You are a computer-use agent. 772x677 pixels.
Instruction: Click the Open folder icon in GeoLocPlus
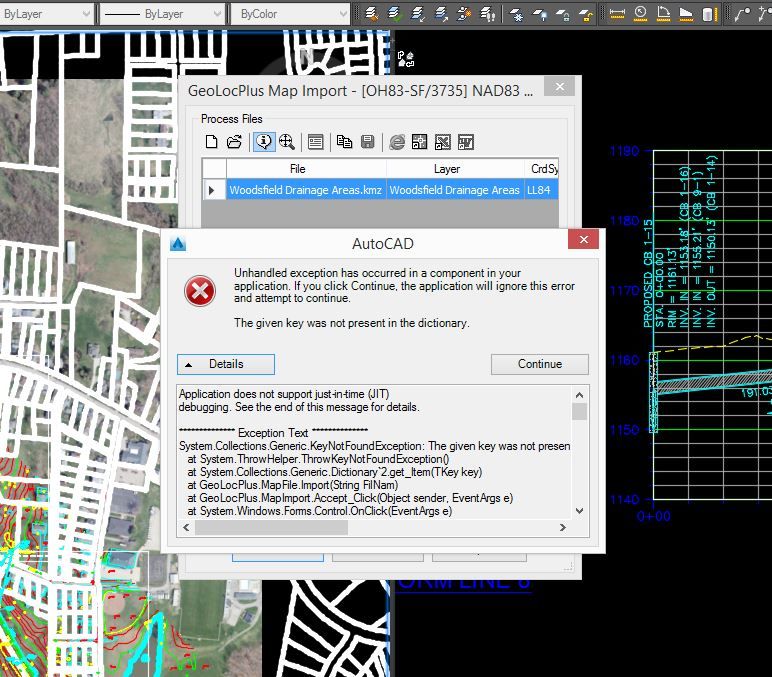click(234, 142)
